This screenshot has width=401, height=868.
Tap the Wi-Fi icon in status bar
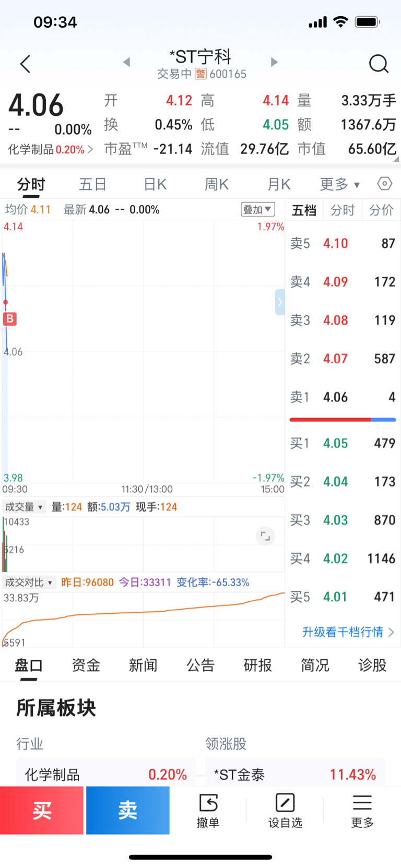click(340, 22)
